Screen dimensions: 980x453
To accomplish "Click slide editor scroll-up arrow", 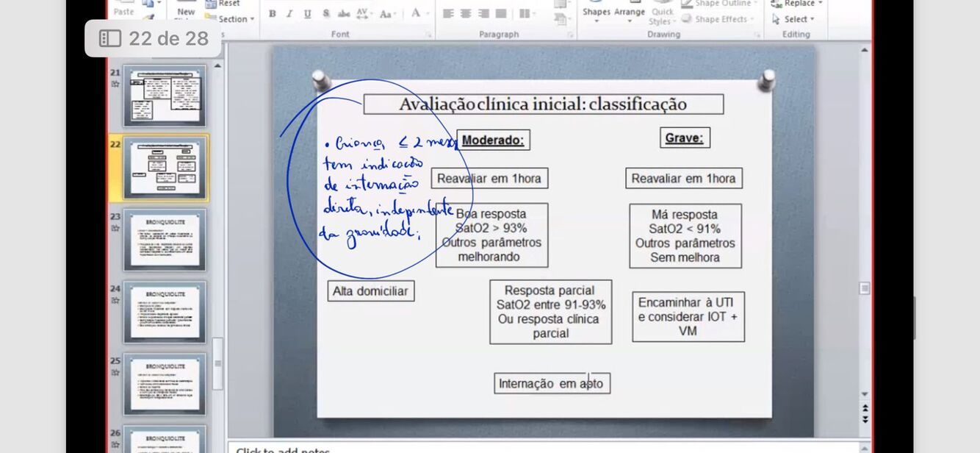I will pos(865,49).
